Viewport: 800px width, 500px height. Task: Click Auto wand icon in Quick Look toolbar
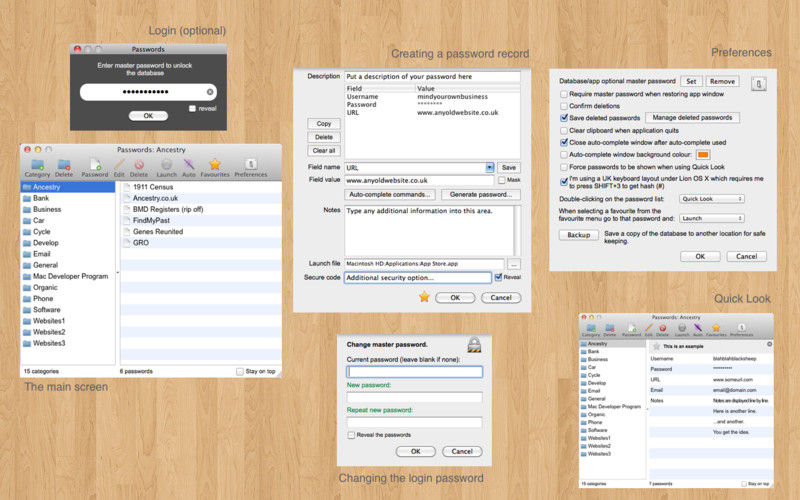pos(697,328)
